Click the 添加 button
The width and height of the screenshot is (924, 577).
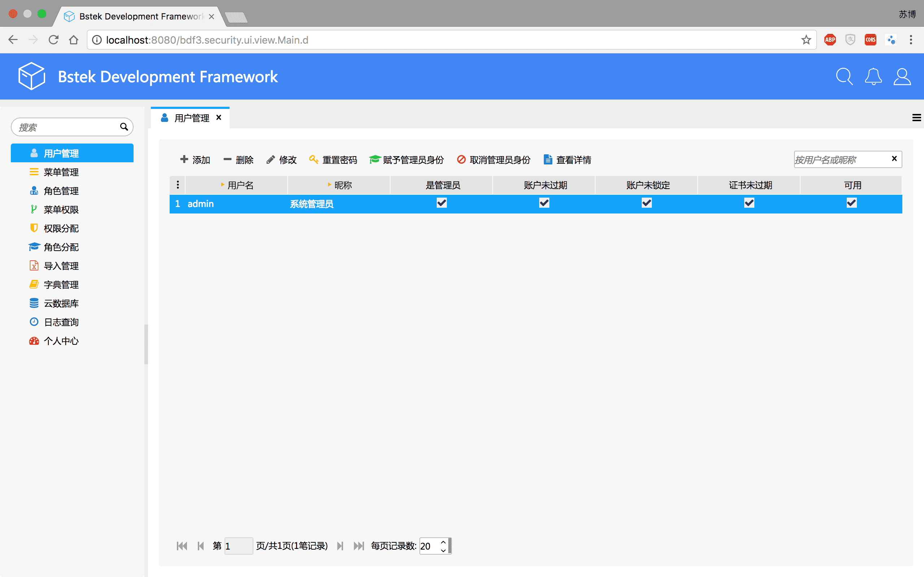coord(195,160)
